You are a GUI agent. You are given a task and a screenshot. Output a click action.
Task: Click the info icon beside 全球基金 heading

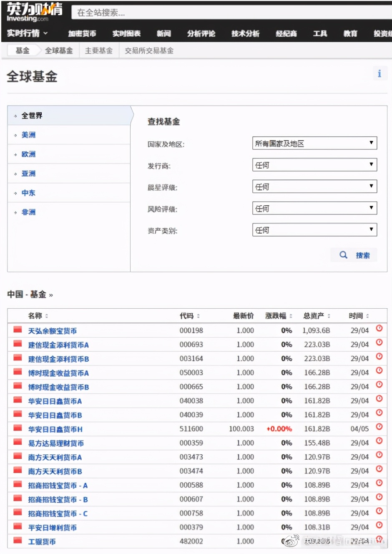pyautogui.click(x=379, y=73)
